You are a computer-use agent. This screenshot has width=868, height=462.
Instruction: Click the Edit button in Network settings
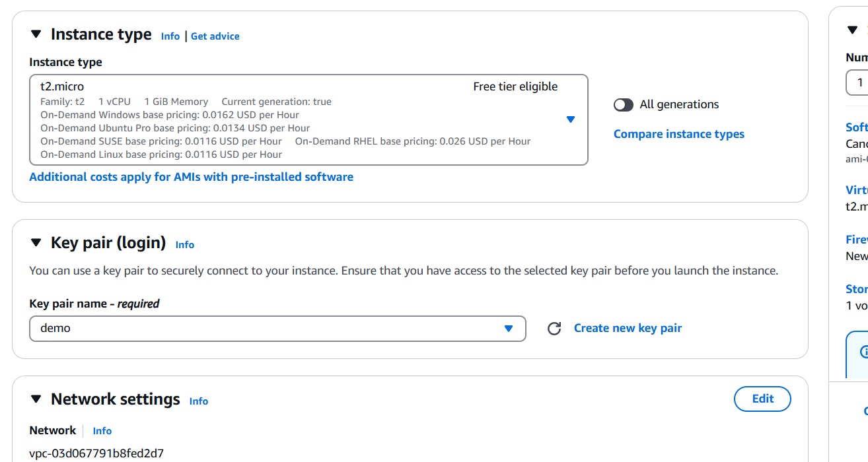[x=762, y=399]
